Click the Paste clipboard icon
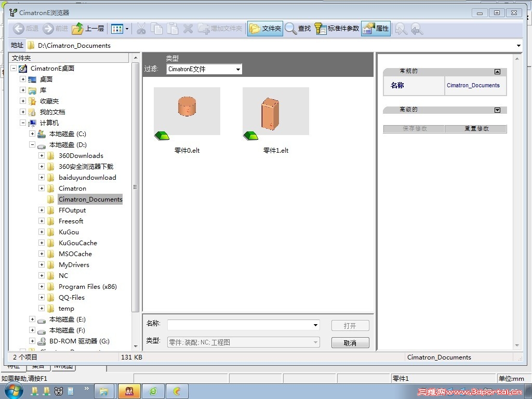 [x=172, y=29]
